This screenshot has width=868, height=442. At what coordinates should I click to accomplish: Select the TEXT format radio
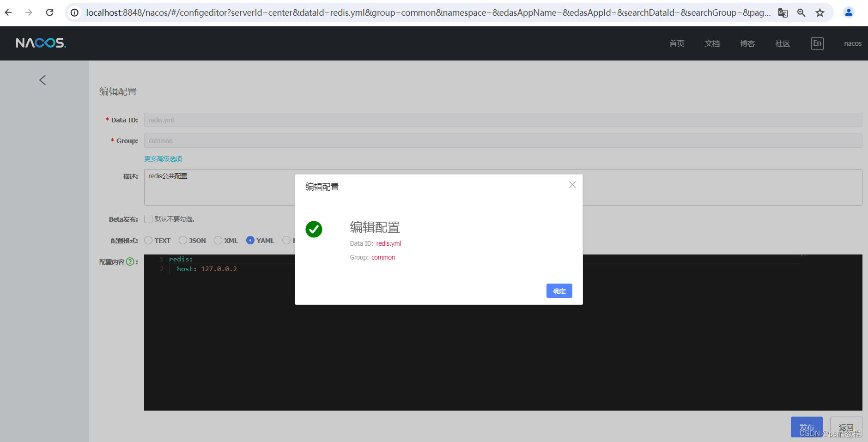(148, 240)
